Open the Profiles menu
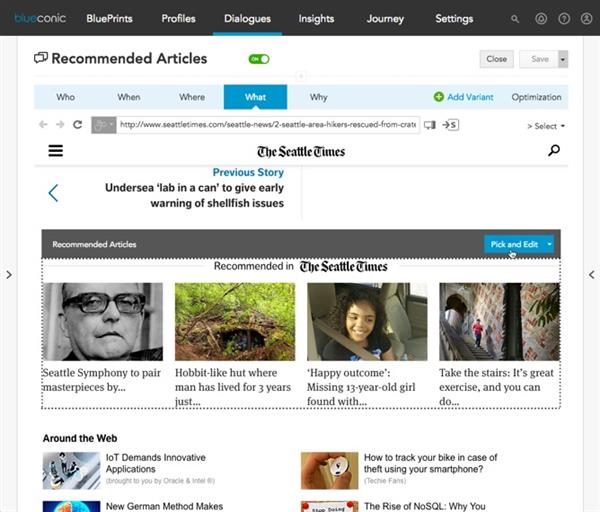Screen dimensions: 600x512 (178, 18)
